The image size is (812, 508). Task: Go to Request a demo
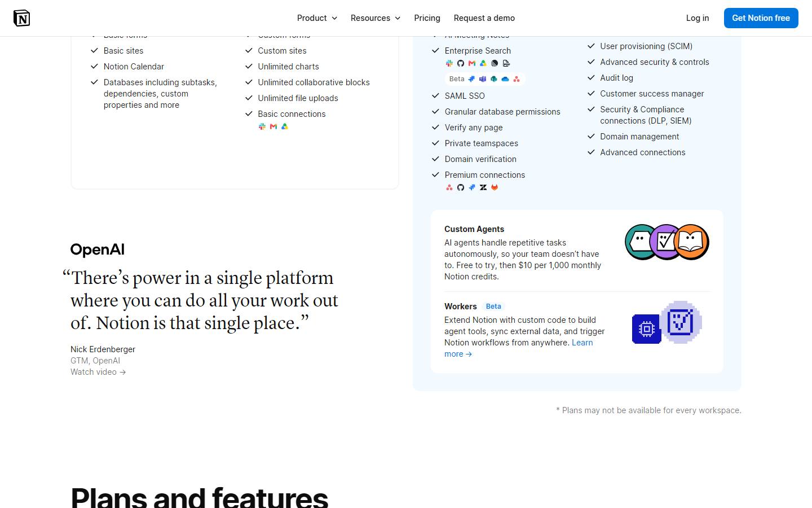(484, 18)
